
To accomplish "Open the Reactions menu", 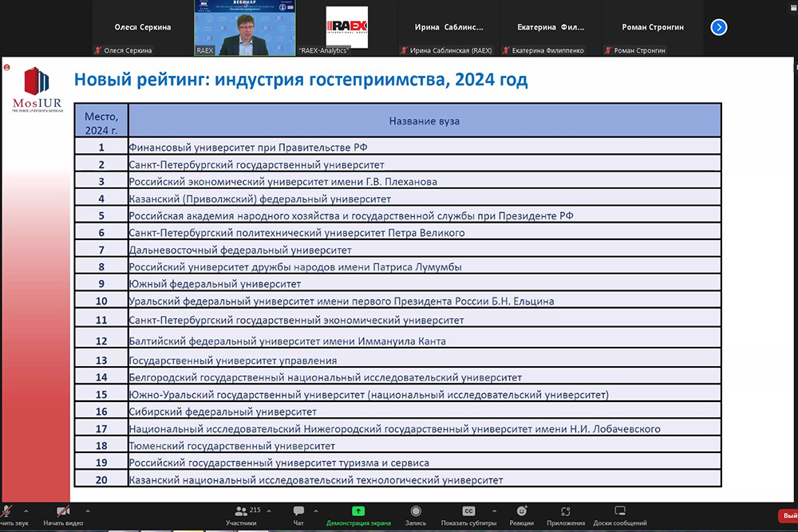I will click(521, 511).
